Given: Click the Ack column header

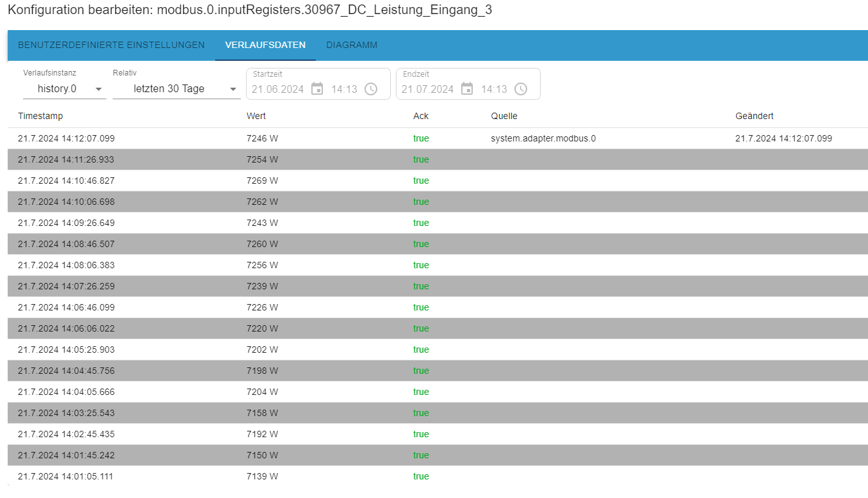Looking at the screenshot, I should [421, 116].
